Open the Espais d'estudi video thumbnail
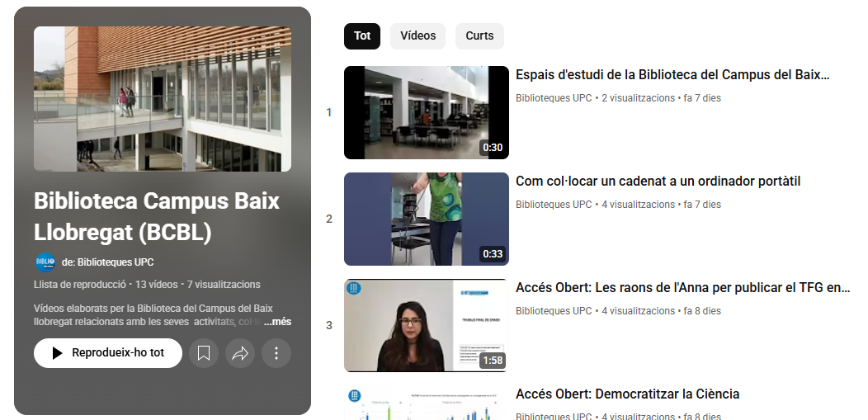This screenshot has height=420, width=868. tap(426, 112)
